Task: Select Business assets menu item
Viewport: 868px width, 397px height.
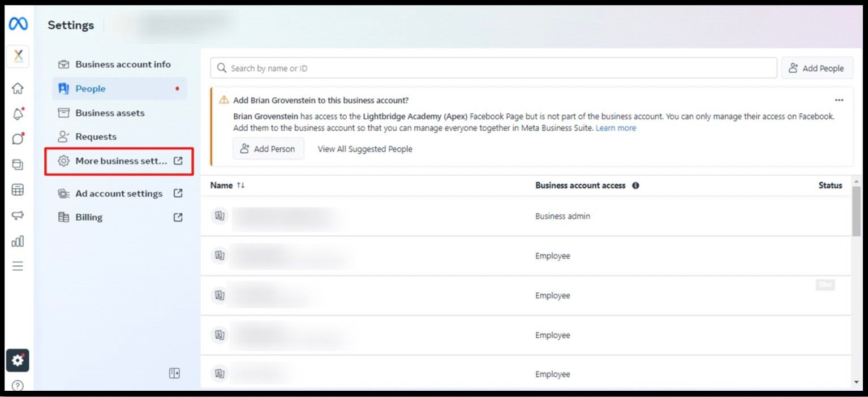Action: click(110, 113)
